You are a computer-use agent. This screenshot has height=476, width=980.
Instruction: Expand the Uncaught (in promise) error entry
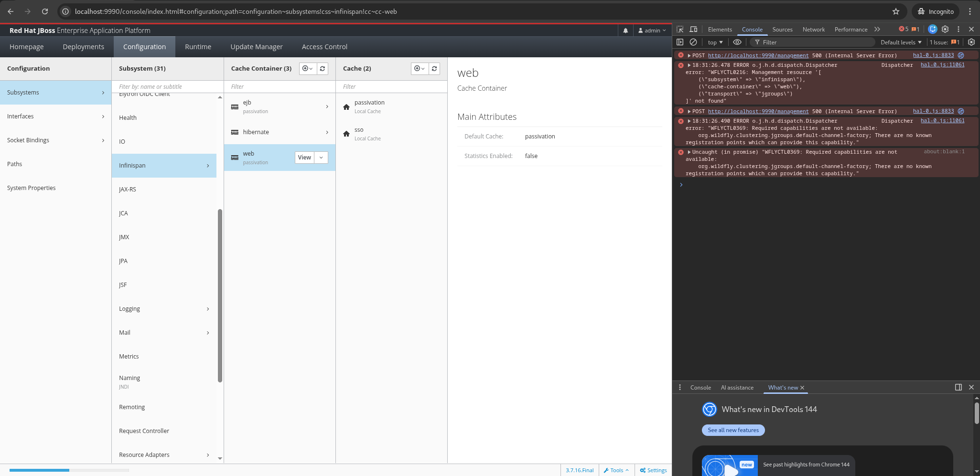click(689, 152)
